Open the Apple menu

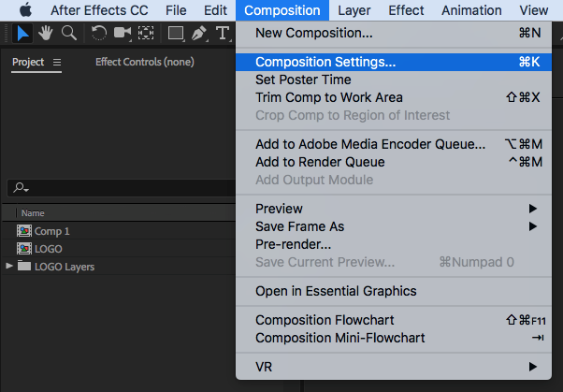click(24, 10)
